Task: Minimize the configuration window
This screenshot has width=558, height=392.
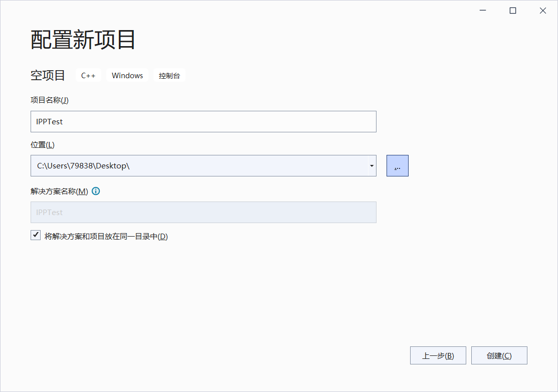Action: [x=482, y=10]
